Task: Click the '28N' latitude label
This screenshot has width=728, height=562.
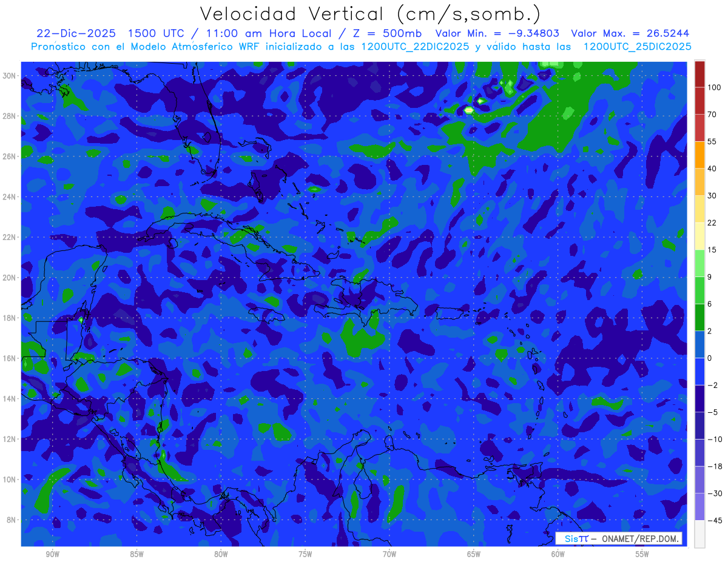Action: point(10,116)
